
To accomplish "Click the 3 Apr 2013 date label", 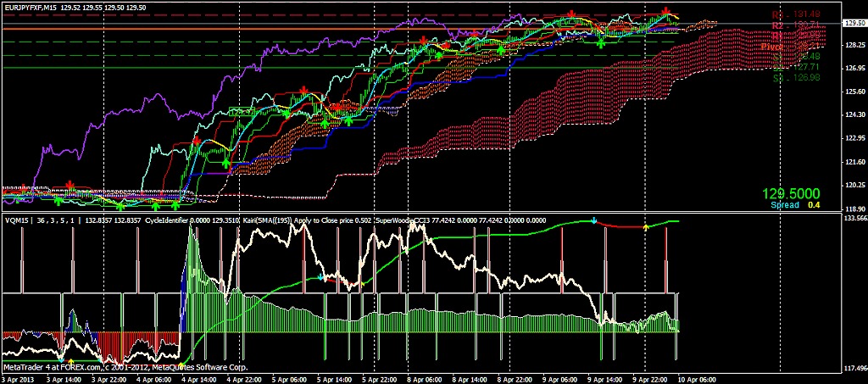I will click(18, 380).
